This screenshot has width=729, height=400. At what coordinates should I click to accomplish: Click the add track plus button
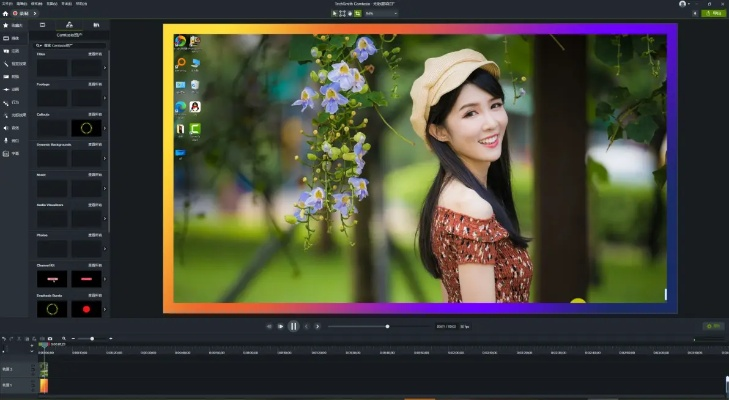click(x=32, y=346)
